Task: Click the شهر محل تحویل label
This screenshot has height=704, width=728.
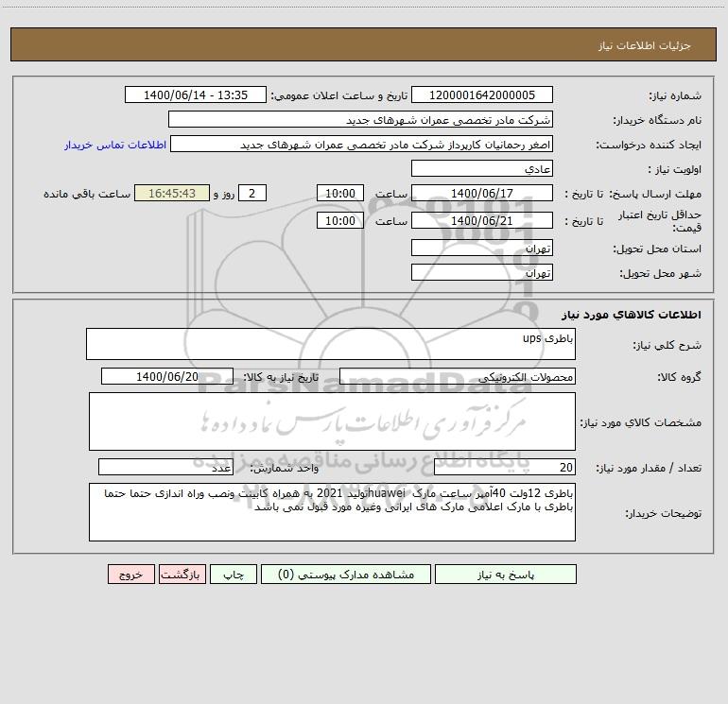Action: pyautogui.click(x=660, y=274)
